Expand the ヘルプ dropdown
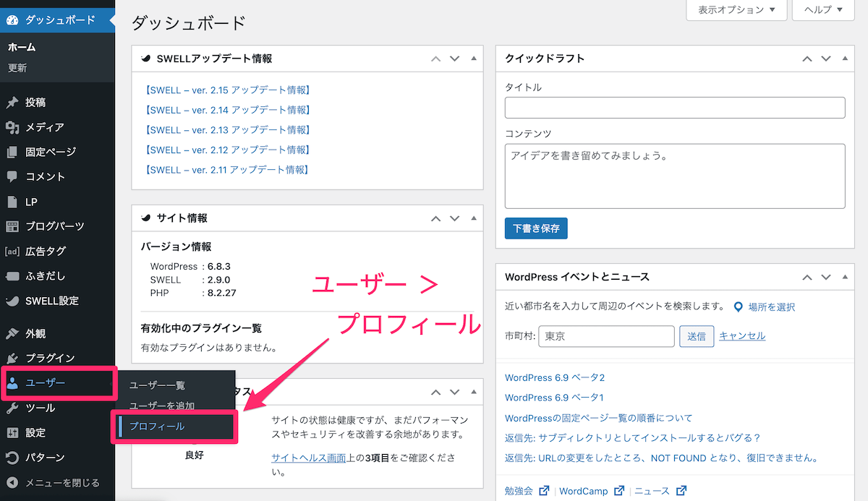The image size is (868, 501). (822, 10)
